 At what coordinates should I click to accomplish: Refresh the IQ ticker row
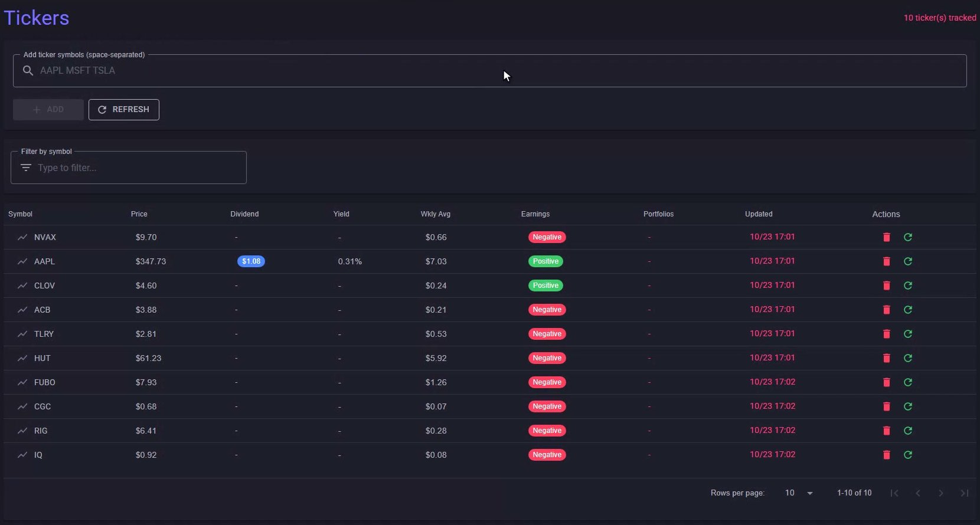click(908, 455)
